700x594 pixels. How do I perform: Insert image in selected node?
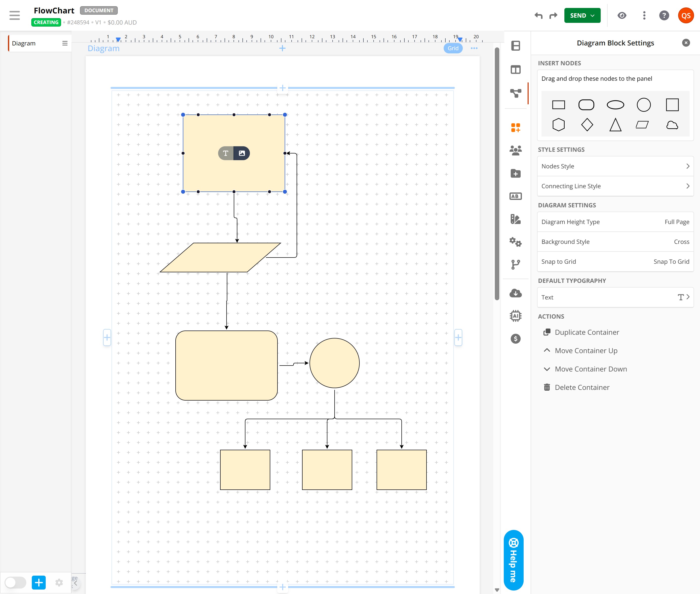(x=242, y=153)
